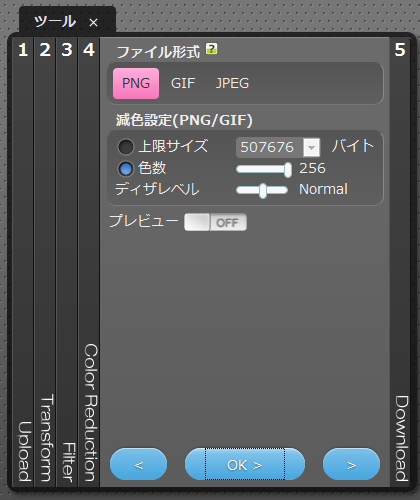Click the green help icon beside ファイル形式
This screenshot has height=500, width=420.
pos(211,49)
